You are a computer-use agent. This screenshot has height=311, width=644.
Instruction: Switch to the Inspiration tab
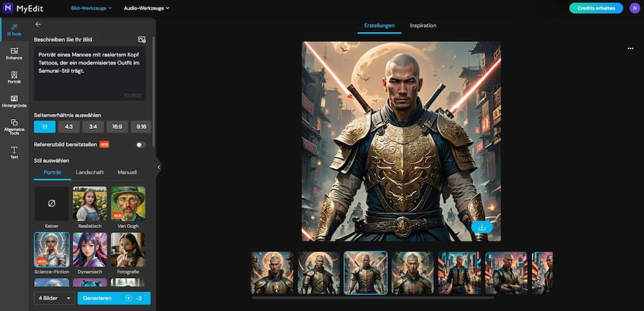pyautogui.click(x=423, y=26)
